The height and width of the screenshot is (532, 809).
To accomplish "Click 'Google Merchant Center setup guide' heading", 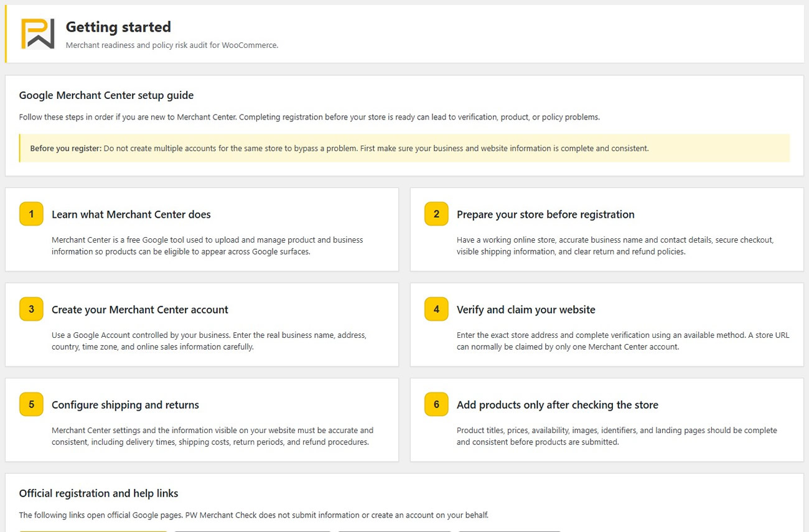I will tap(106, 96).
